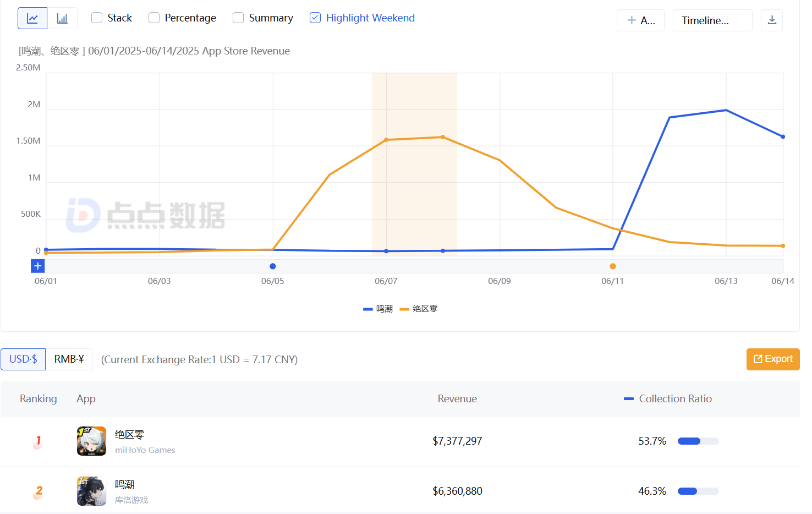
Task: Click blue timeline marker near 06/05
Action: pos(273,266)
